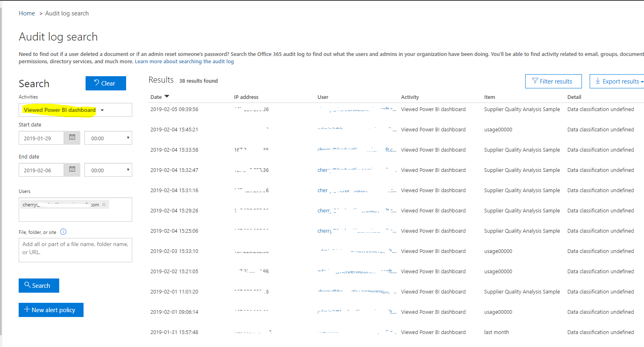Open the Start date calendar picker icon
The width and height of the screenshot is (644, 347).
click(72, 137)
